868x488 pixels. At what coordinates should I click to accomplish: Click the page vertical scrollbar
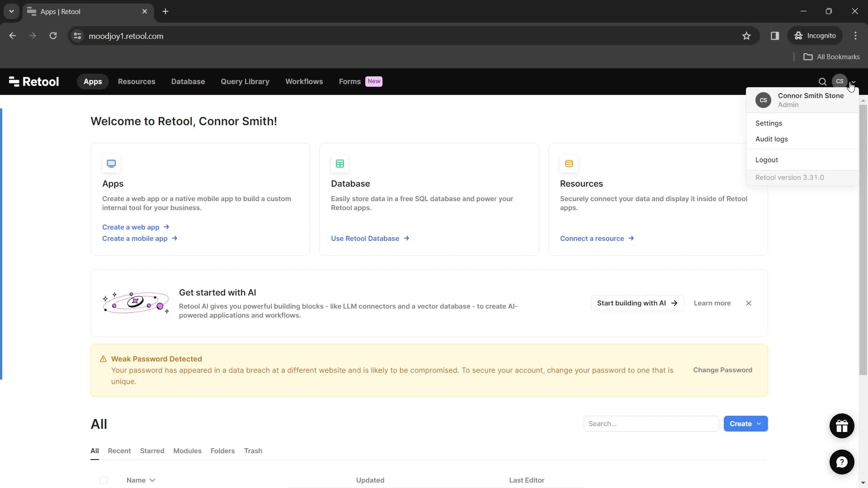coord(863,239)
